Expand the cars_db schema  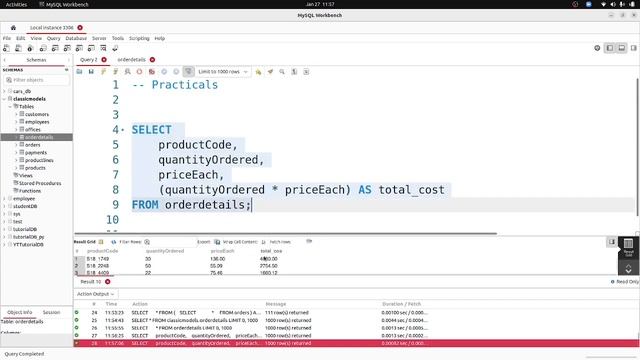coord(4,91)
